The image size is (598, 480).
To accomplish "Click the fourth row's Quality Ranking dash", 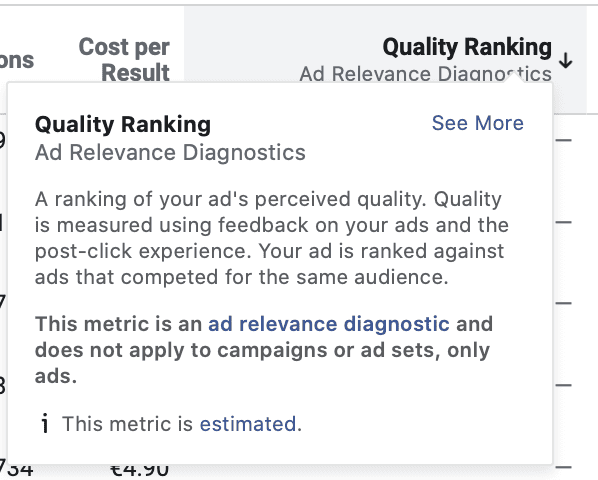I will coord(563,385).
